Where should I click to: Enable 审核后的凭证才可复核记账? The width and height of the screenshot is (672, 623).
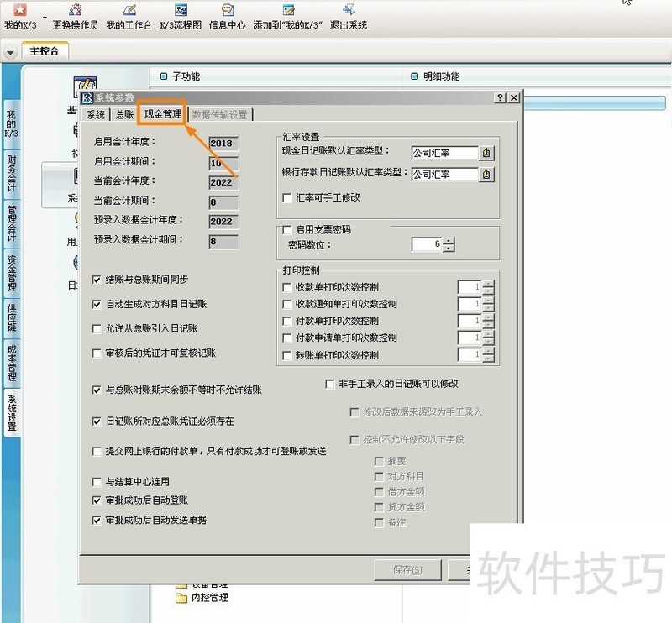click(97, 353)
